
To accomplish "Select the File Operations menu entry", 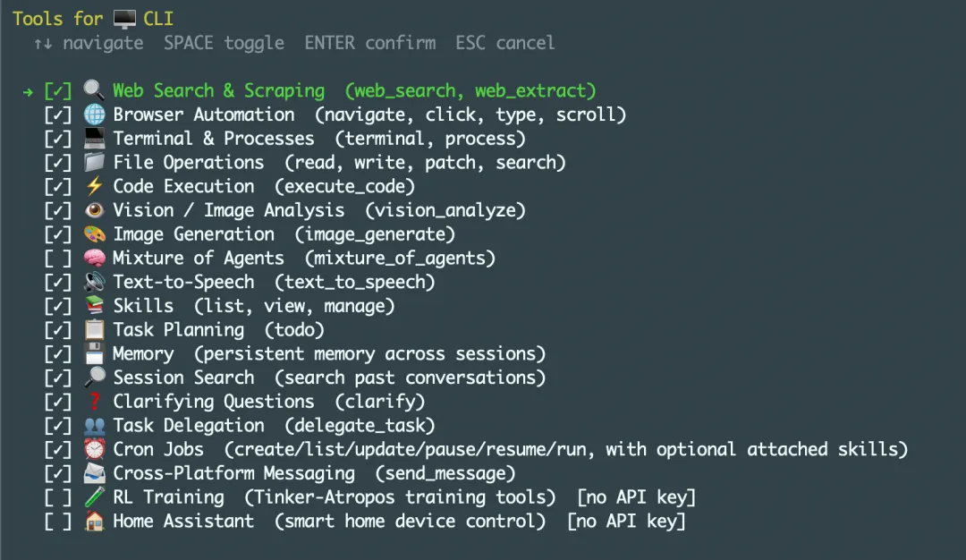I will (x=188, y=163).
